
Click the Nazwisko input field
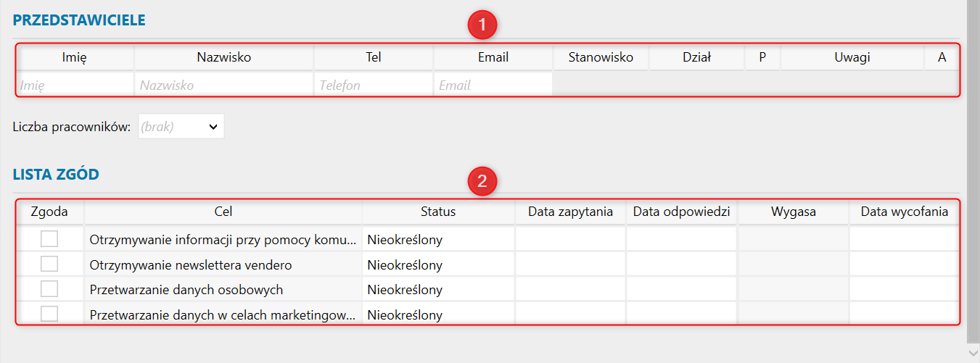(x=223, y=85)
